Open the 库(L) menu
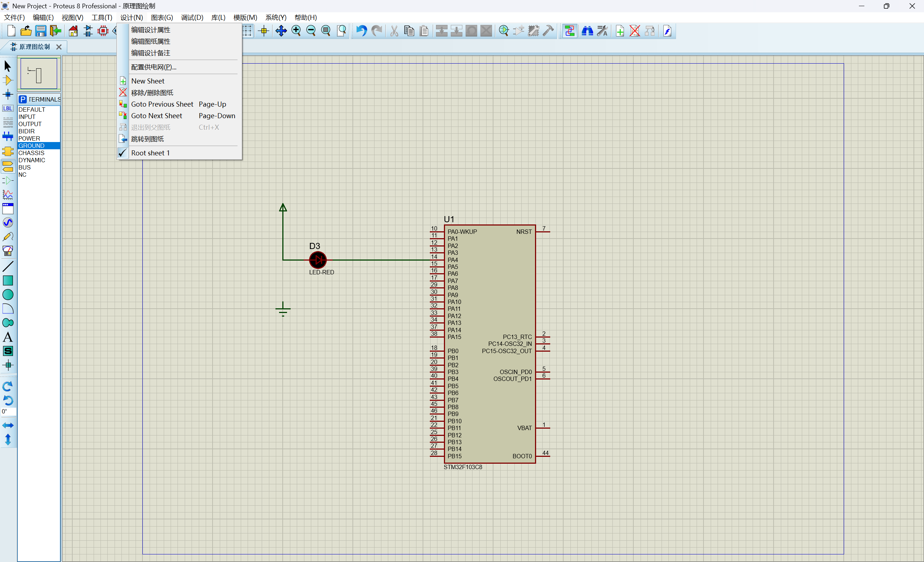This screenshot has width=924, height=562. click(x=218, y=18)
